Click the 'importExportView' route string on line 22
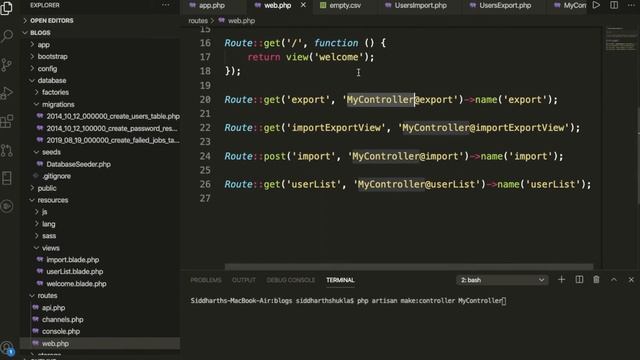Viewport: 640px width, 360px height. tap(337, 128)
